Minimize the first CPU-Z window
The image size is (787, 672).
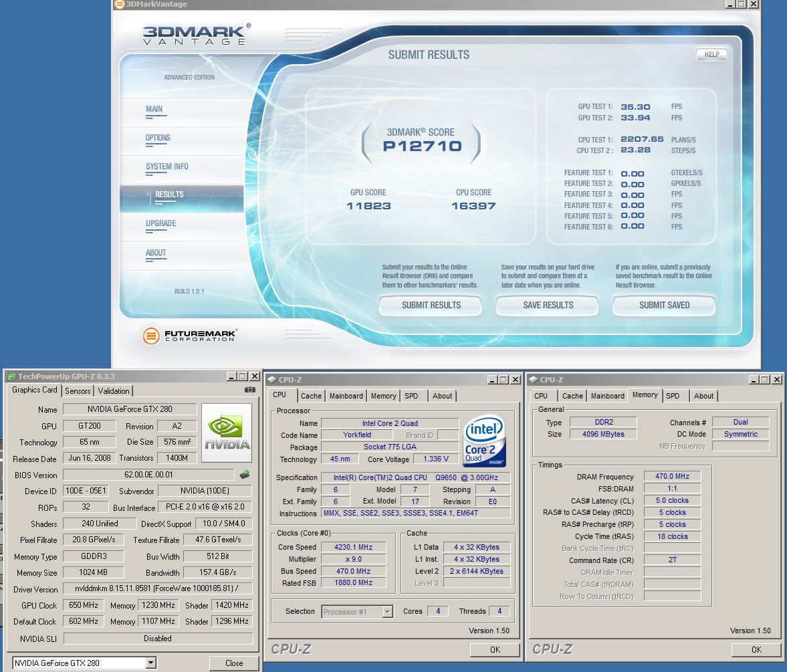492,380
